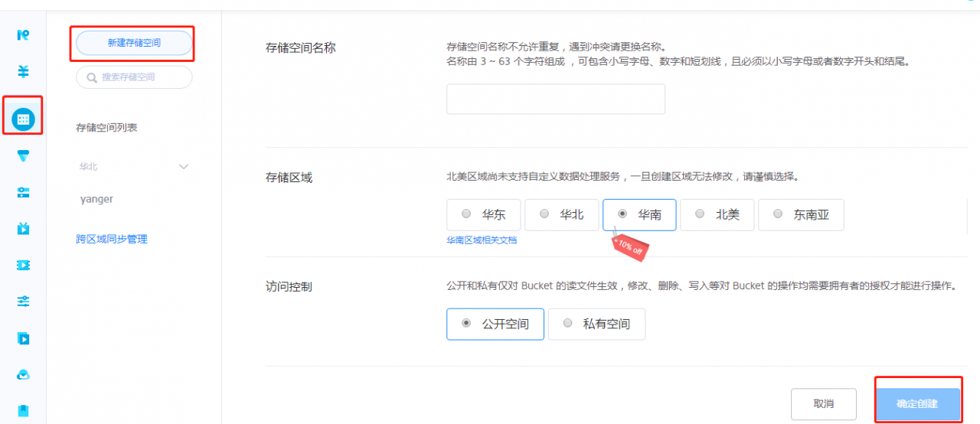This screenshot has height=424, width=980.
Task: Open the yanger bucket in list
Action: click(96, 199)
